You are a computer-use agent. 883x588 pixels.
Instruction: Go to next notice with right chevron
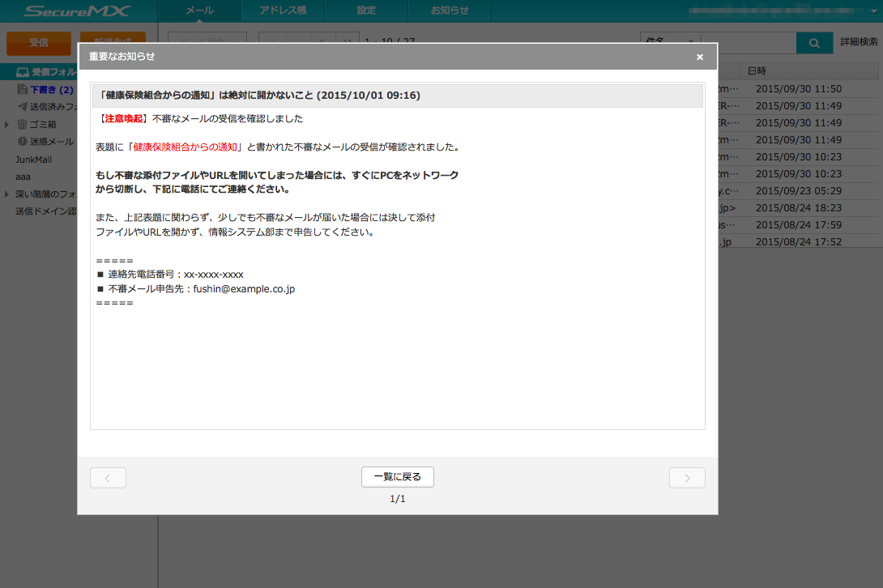[x=687, y=478]
